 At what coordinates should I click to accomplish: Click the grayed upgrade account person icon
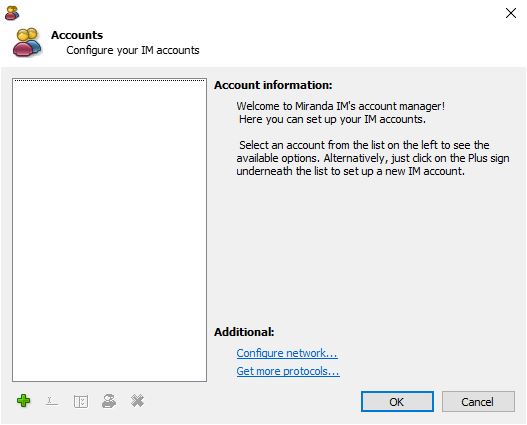(109, 401)
